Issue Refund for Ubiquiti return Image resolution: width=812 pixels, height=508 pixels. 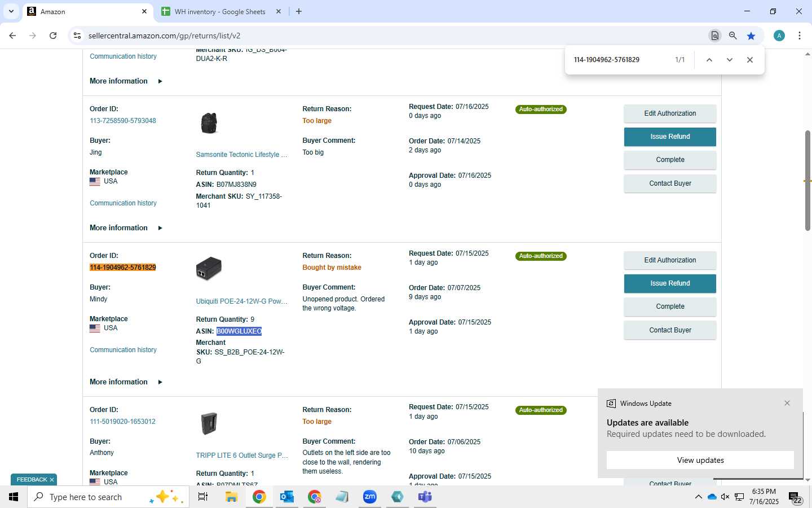pyautogui.click(x=670, y=283)
